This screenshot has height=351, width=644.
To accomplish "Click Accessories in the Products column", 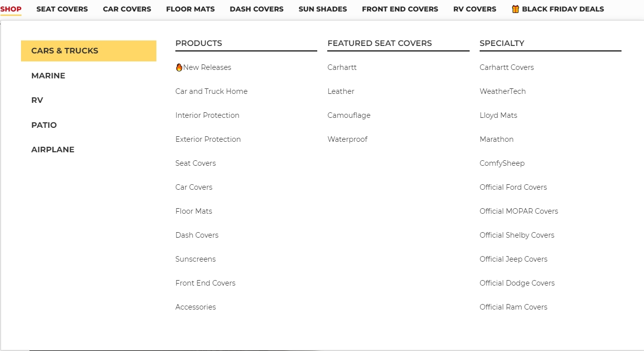I will pyautogui.click(x=196, y=307).
